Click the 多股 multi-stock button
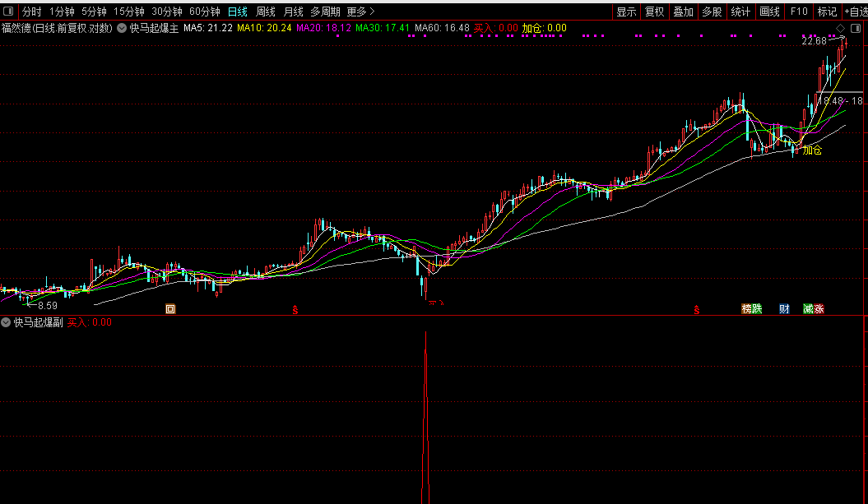Viewport: 868px width, 504px height. pyautogui.click(x=712, y=12)
